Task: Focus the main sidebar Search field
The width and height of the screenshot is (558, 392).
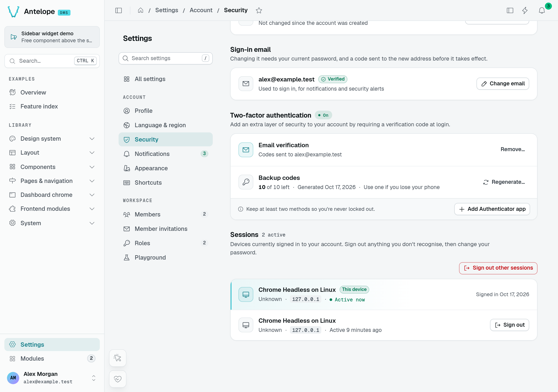Action: [x=52, y=61]
